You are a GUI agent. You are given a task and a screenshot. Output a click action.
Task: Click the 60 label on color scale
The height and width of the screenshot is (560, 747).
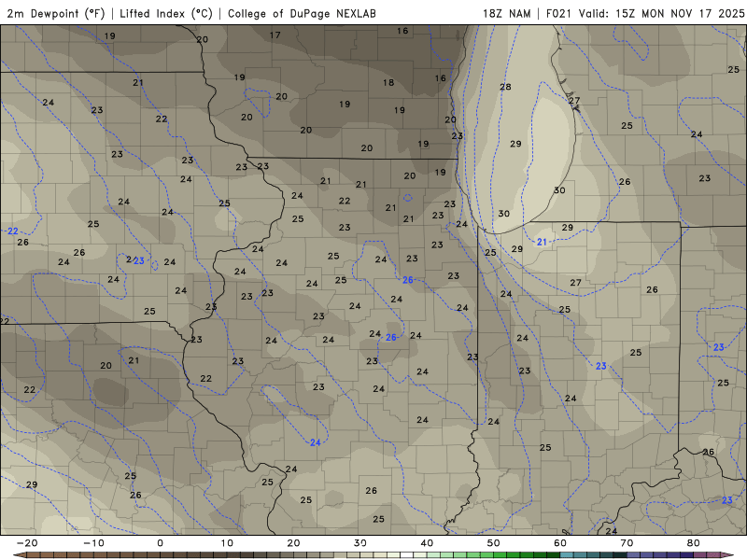pyautogui.click(x=560, y=543)
